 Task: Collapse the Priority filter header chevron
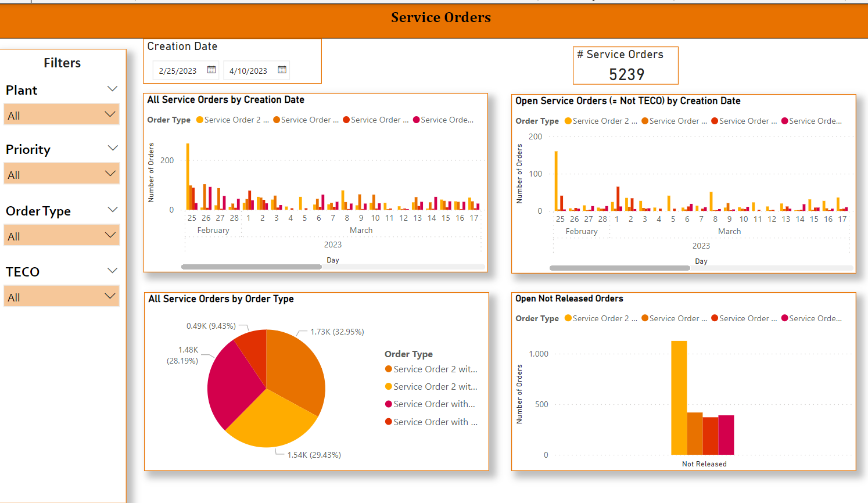113,148
